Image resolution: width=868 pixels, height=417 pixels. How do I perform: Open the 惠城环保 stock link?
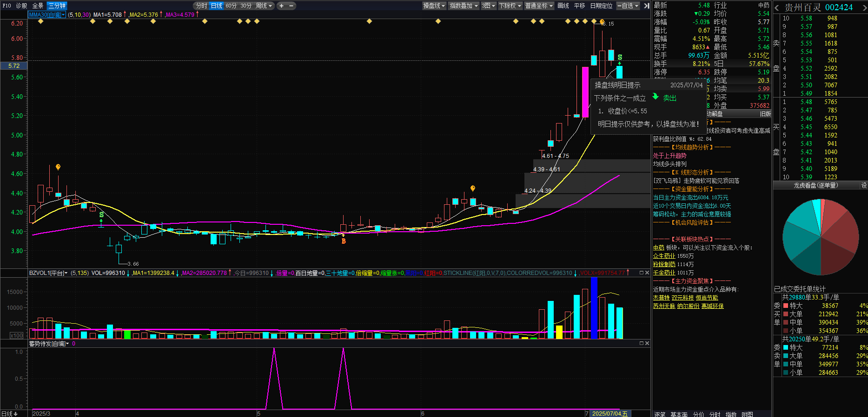(x=712, y=306)
